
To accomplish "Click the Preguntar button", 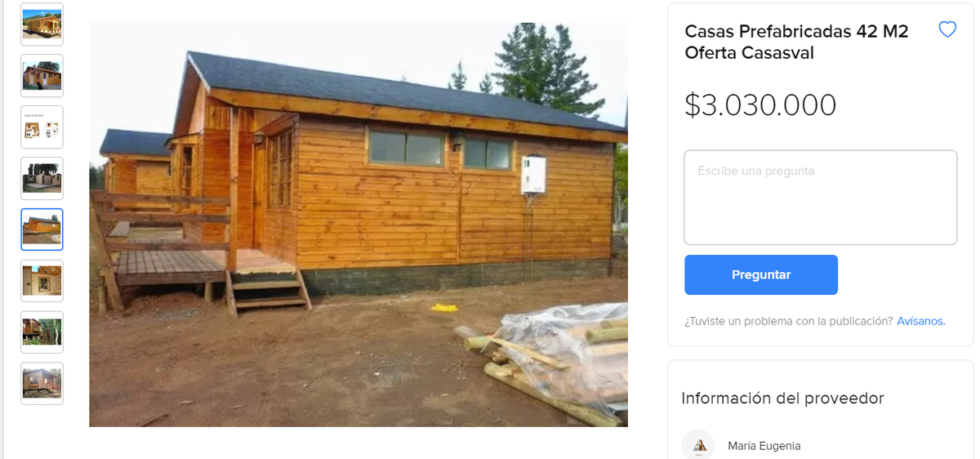I will [x=761, y=274].
